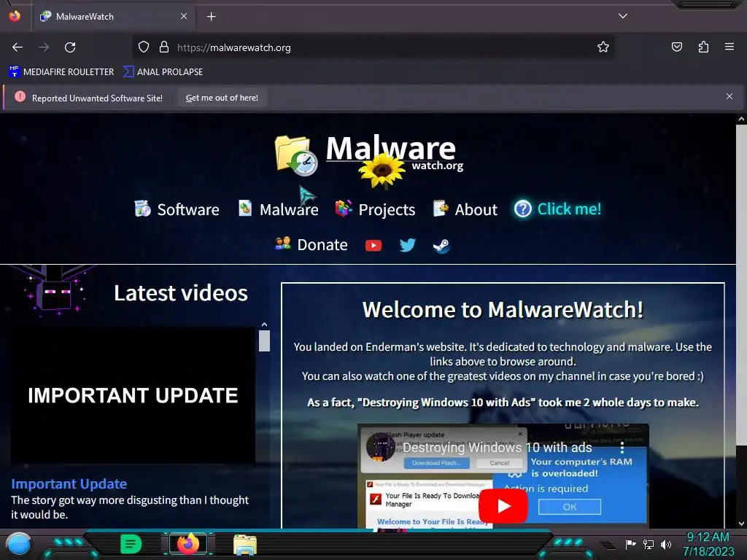Click the Latest videos heading
This screenshot has height=560, width=747.
point(181,293)
